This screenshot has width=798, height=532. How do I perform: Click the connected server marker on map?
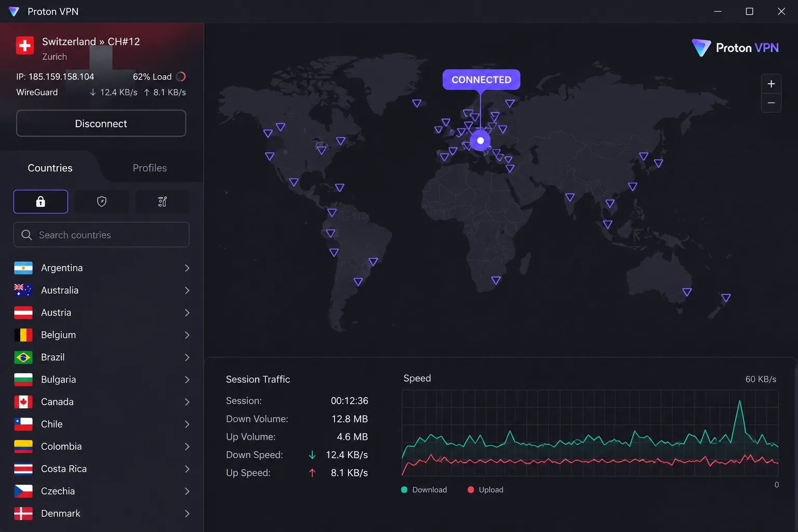pos(481,141)
